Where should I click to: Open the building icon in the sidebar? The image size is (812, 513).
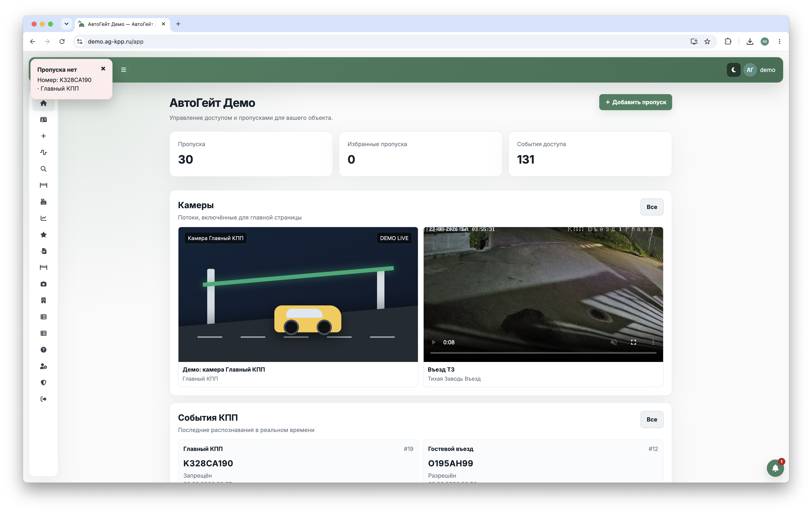(44, 300)
